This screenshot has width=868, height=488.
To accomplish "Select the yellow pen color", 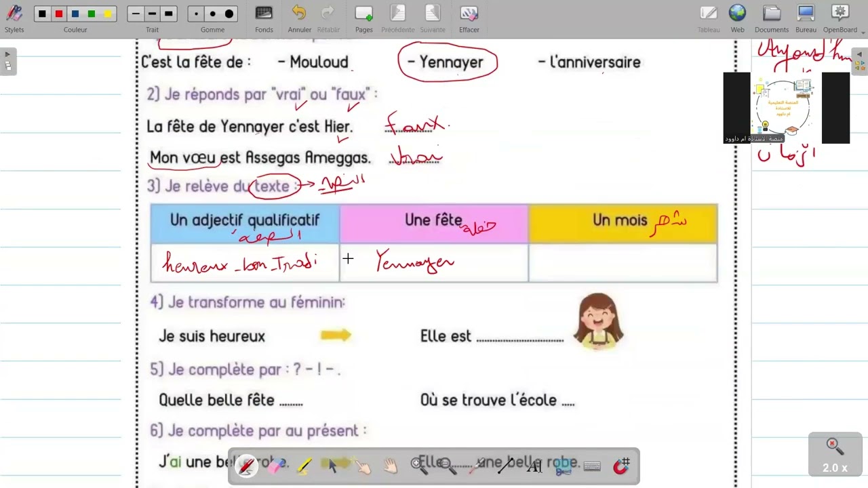I will [108, 14].
